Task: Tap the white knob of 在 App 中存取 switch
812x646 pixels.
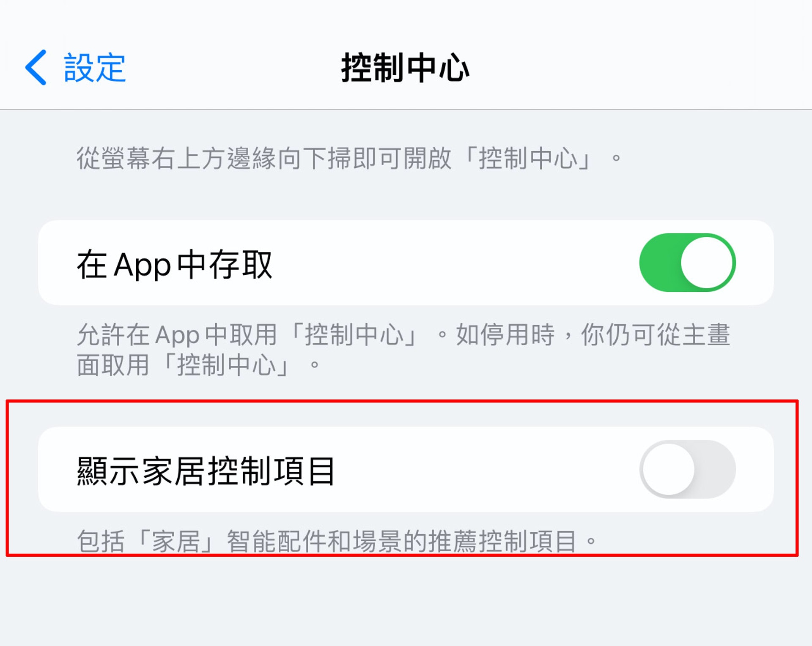Action: point(707,263)
